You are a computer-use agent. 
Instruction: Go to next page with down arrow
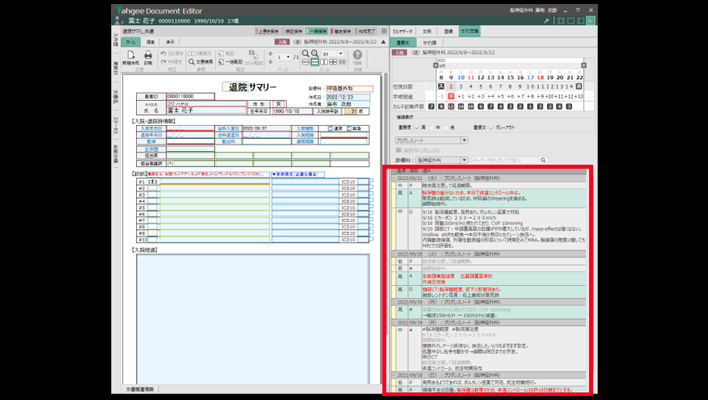pos(270,62)
